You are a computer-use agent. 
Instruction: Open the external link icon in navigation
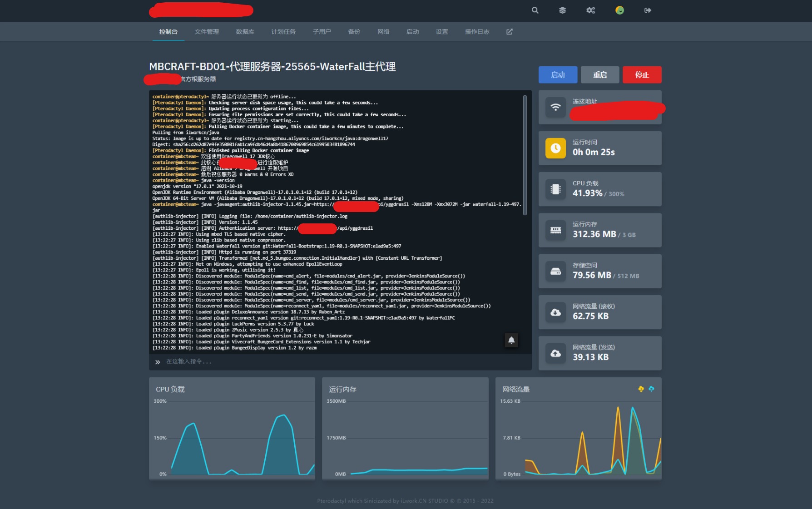click(x=509, y=32)
